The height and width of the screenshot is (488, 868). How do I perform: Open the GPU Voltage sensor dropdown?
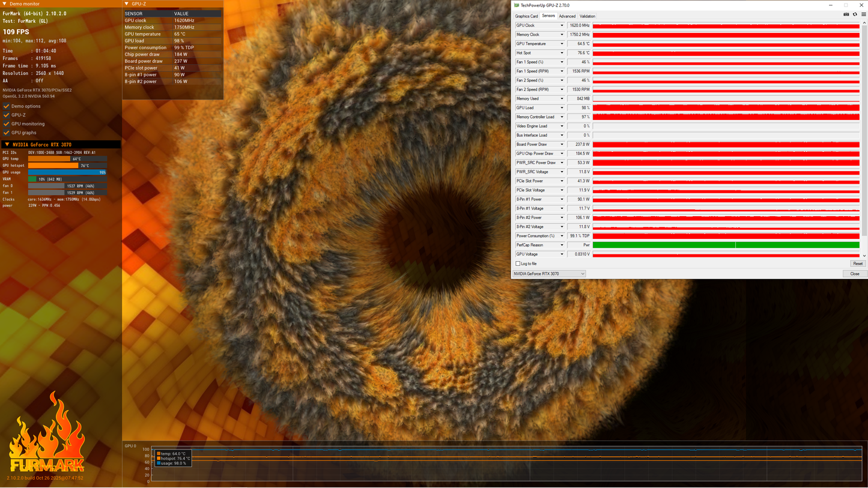[562, 254]
